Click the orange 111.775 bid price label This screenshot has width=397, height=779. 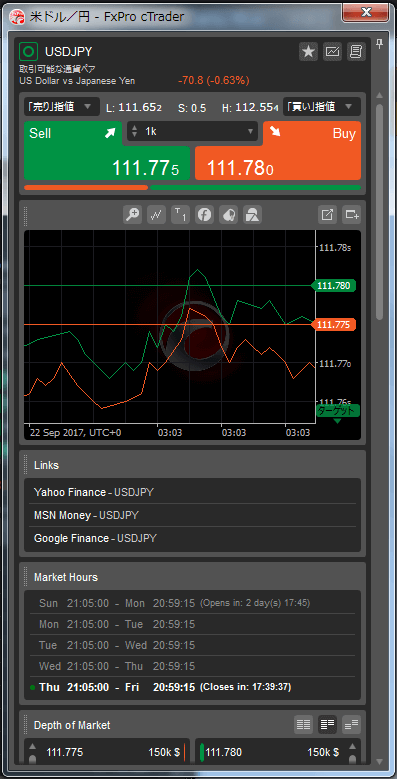[x=335, y=324]
